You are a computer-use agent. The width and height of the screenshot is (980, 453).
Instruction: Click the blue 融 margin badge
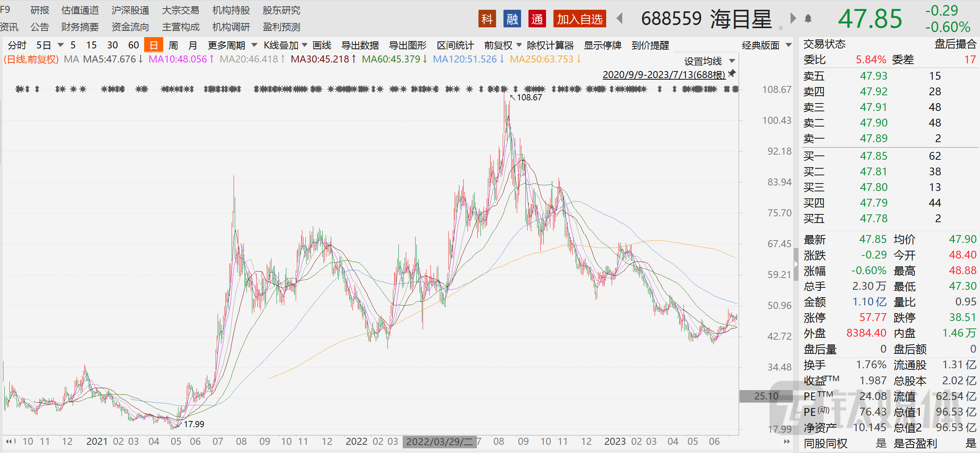[x=512, y=19]
